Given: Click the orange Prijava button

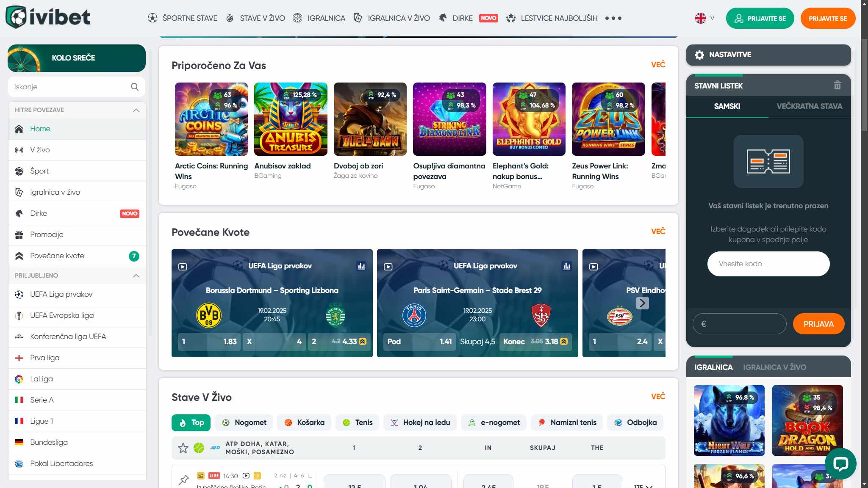Looking at the screenshot, I should point(818,324).
